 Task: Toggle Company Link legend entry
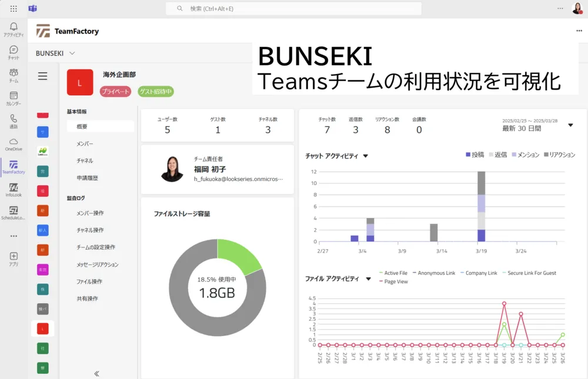[479, 273]
